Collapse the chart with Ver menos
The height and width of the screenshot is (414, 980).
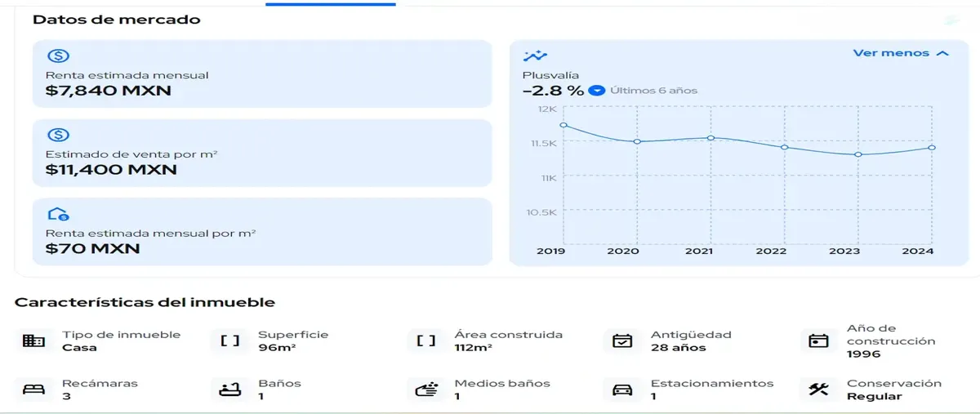891,53
